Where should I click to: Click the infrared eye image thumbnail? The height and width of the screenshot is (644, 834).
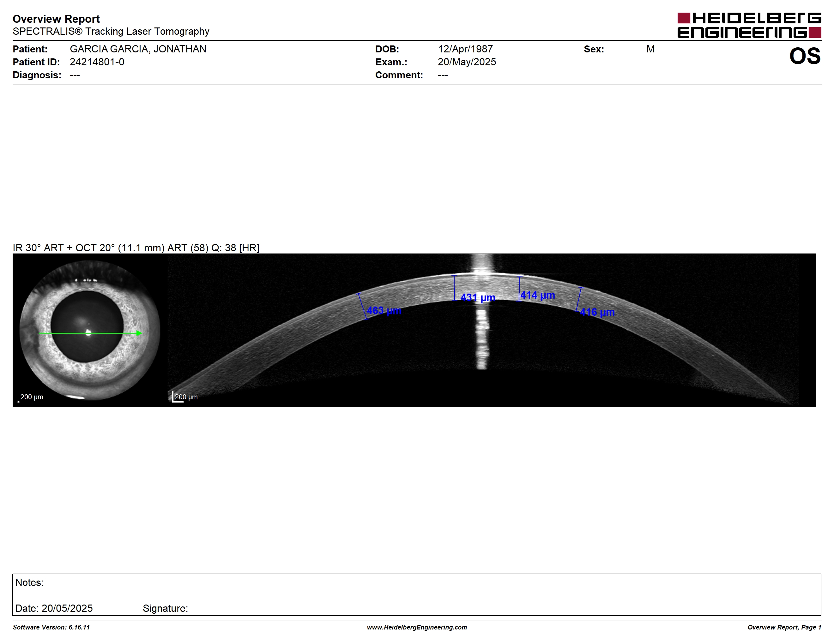pos(90,330)
